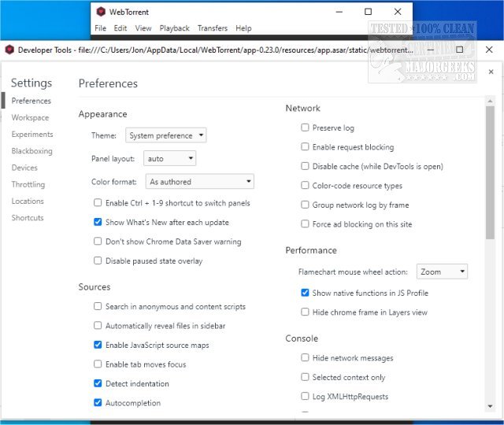Screen dimensions: 504x425
Task: Click the scrollbar down arrow in Preferences
Action: (490, 406)
